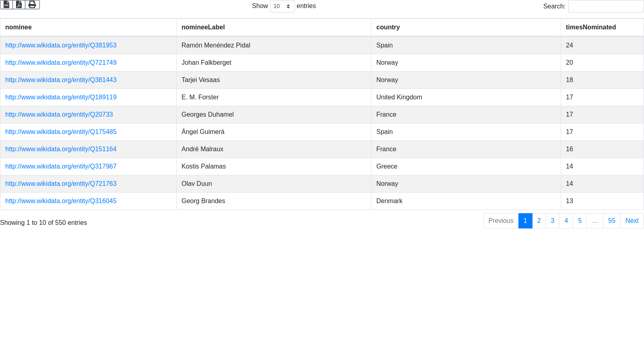Select cell 'Georges Duhamel'
Image resolution: width=644 pixels, height=362 pixels.
[x=274, y=115]
